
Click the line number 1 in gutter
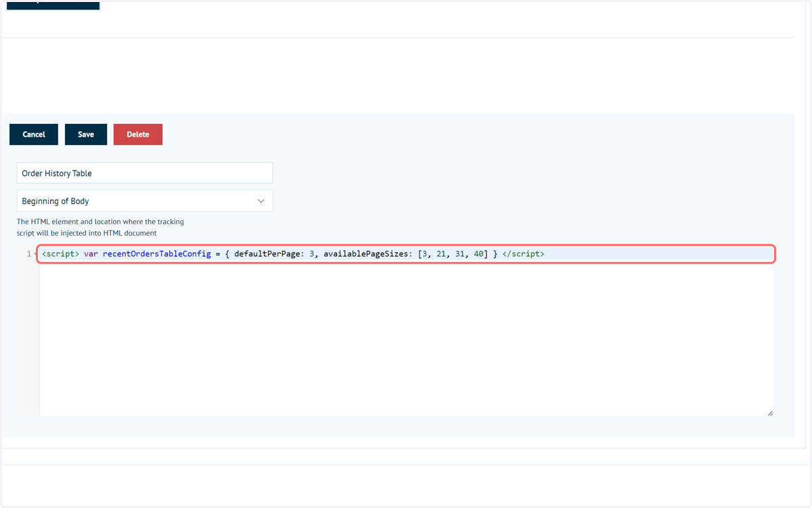28,254
